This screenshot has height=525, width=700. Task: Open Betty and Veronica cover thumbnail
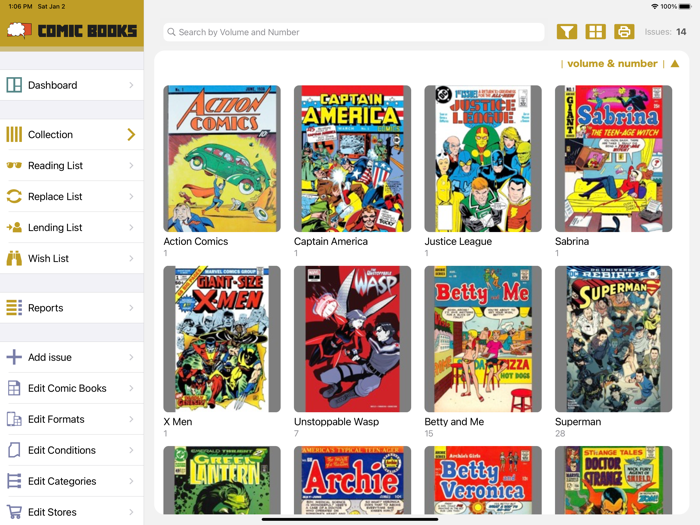pyautogui.click(x=483, y=480)
